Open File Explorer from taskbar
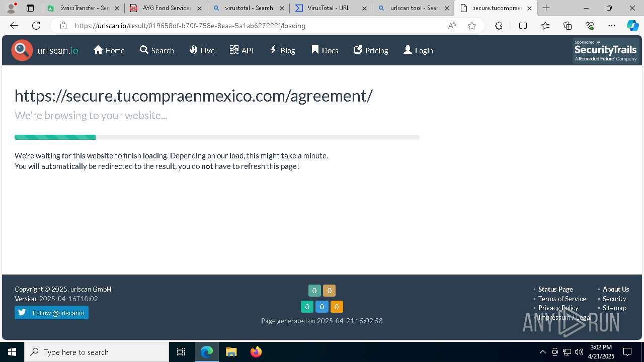 (x=231, y=352)
